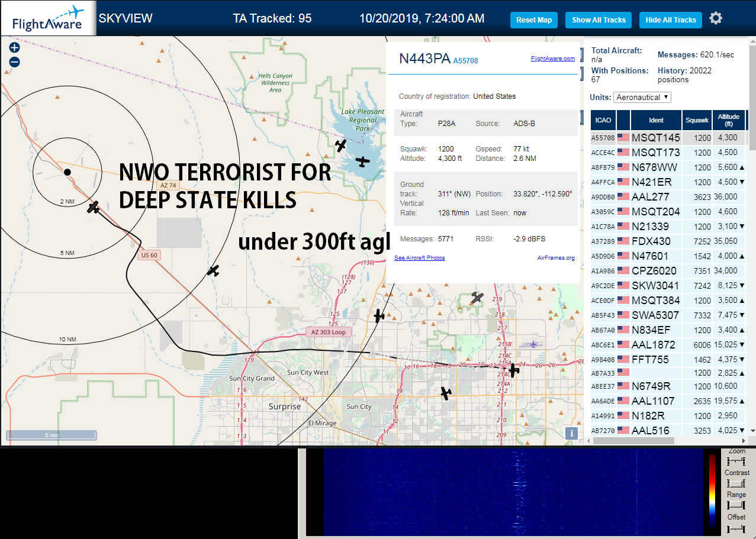Select the FDX430 row in aircraft list
Viewport: 756px width, 539px height.
click(669, 241)
